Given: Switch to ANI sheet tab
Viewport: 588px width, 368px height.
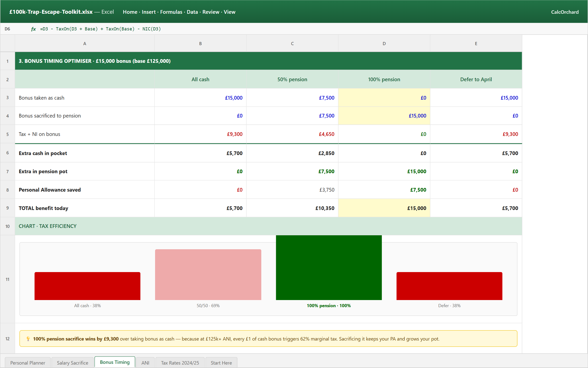Looking at the screenshot, I should pyautogui.click(x=145, y=363).
